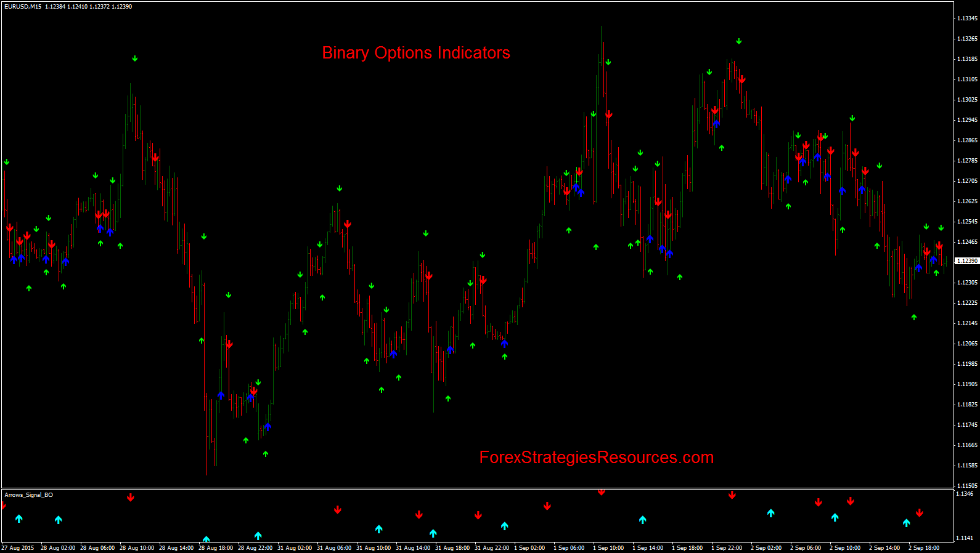Click the 1.11585 price axis label
This screenshot has width=980, height=553.
coord(967,466)
